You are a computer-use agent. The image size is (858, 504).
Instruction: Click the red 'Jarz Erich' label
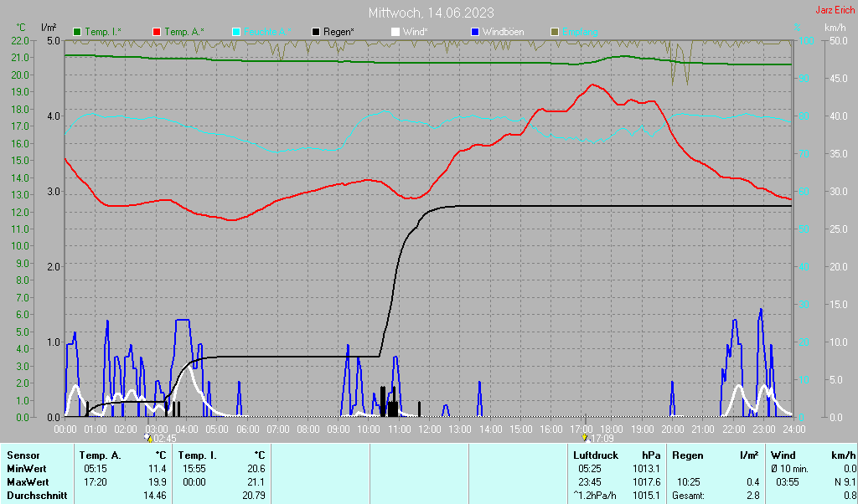coord(835,10)
